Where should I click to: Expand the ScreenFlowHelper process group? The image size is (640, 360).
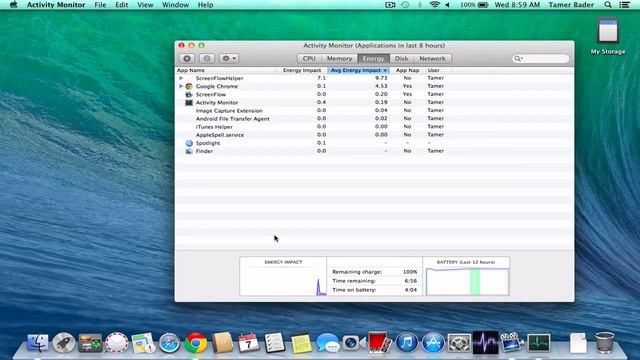(181, 78)
